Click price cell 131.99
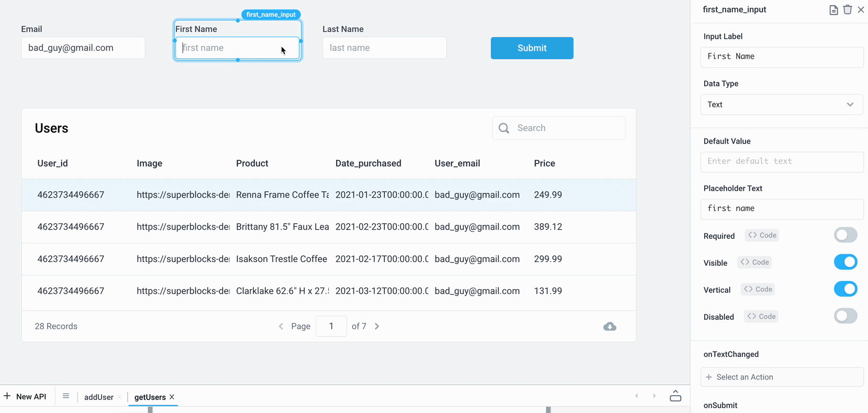868x413 pixels. (x=548, y=291)
